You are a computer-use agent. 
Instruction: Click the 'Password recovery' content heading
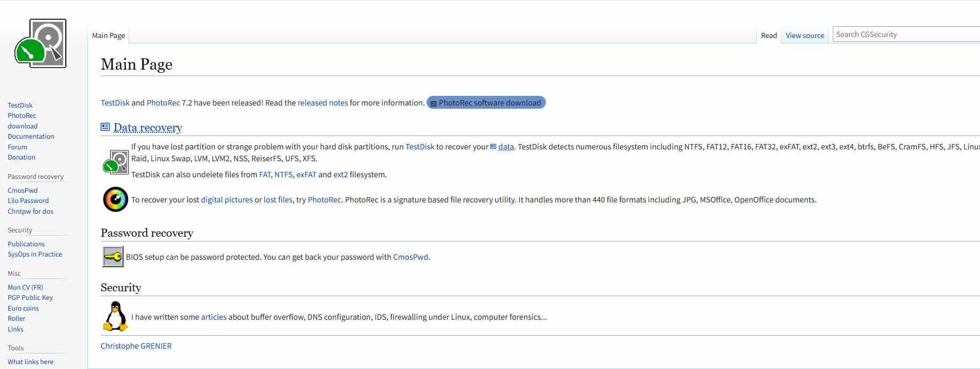(x=147, y=233)
